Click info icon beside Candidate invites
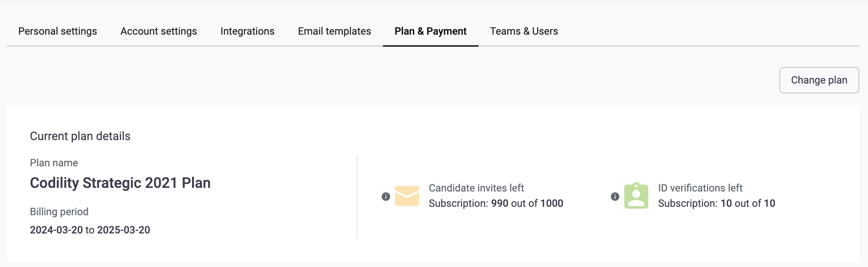The width and height of the screenshot is (868, 267). pos(386,197)
